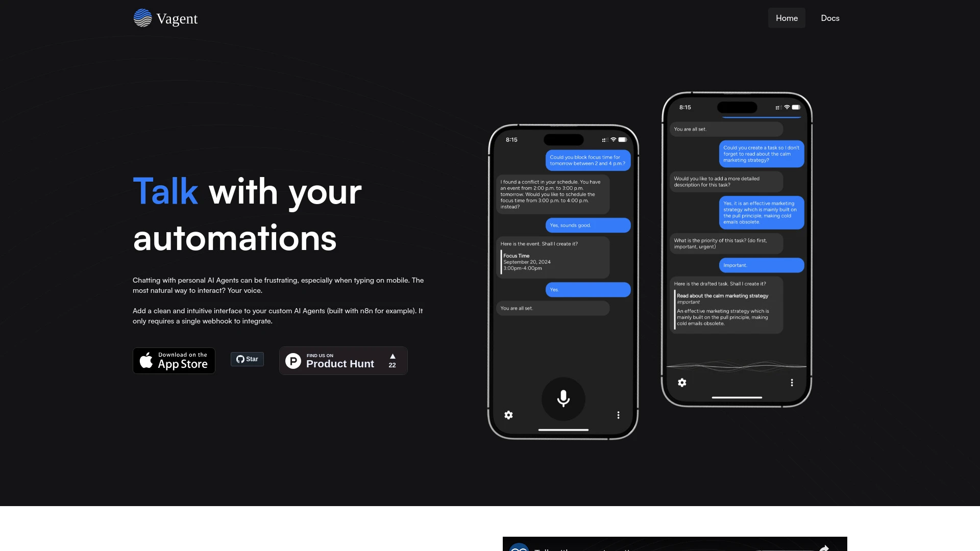Click the three-dot menu on right phone
The height and width of the screenshot is (551, 980).
point(792,383)
